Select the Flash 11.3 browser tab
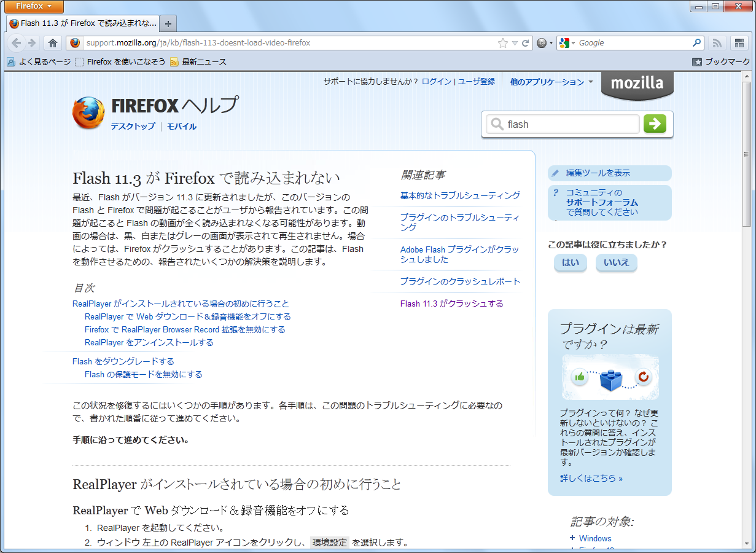 pyautogui.click(x=83, y=23)
